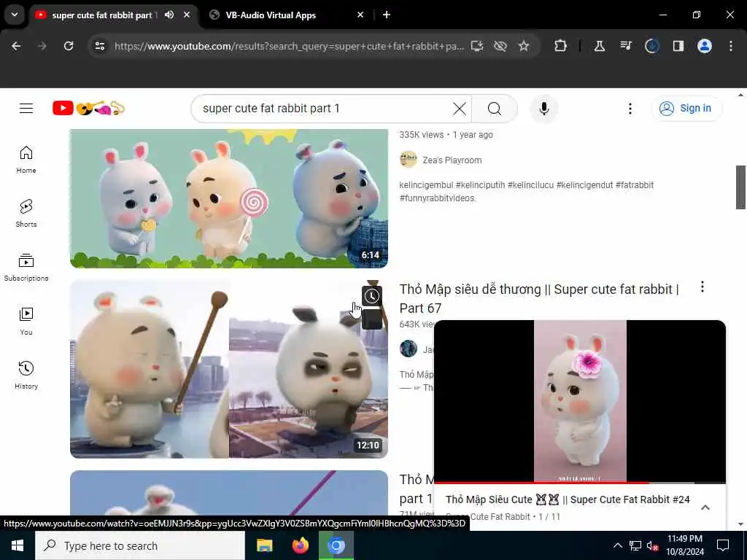
Task: Close the VB-Audio Virtual Apps tab
Action: pyautogui.click(x=360, y=15)
